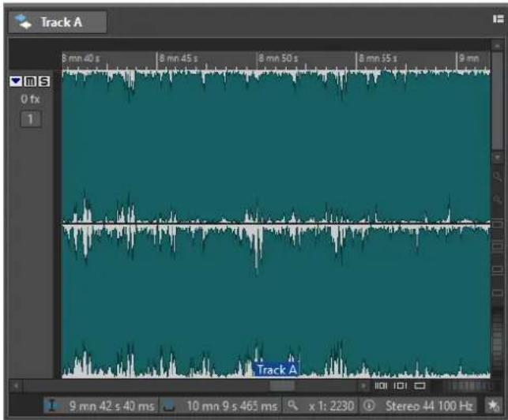Click the IOI zoom preset icon

400,386
